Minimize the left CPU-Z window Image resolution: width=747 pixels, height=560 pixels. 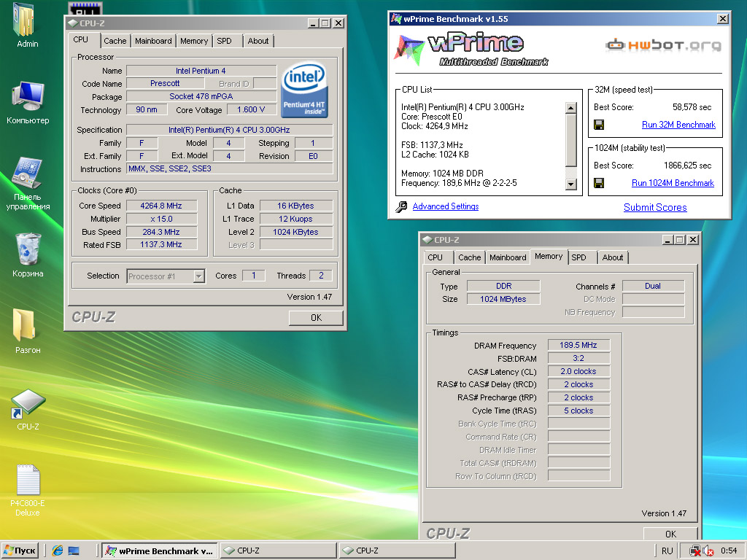coord(312,23)
